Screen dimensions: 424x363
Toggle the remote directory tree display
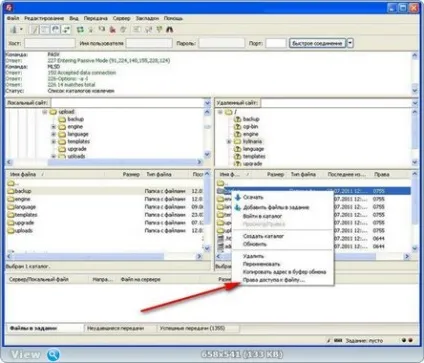point(56,30)
